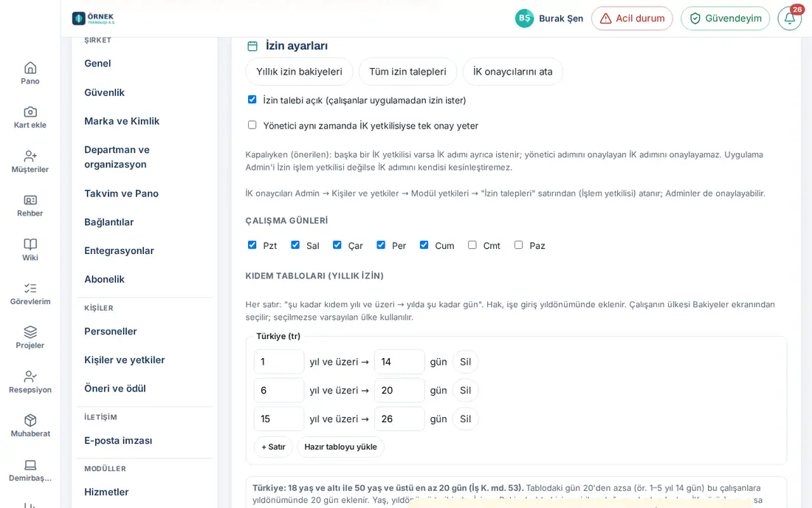
Task: Click the notification bell icon
Action: 789,18
